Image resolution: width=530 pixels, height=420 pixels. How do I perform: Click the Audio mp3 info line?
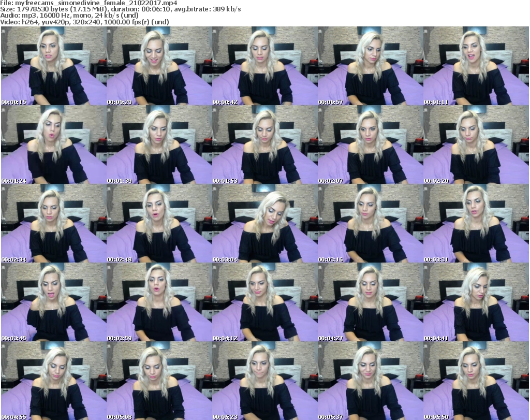pyautogui.click(x=69, y=16)
